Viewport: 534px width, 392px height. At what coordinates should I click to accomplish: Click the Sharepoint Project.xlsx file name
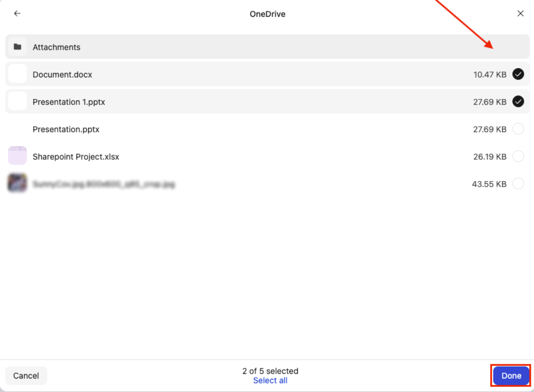click(76, 157)
